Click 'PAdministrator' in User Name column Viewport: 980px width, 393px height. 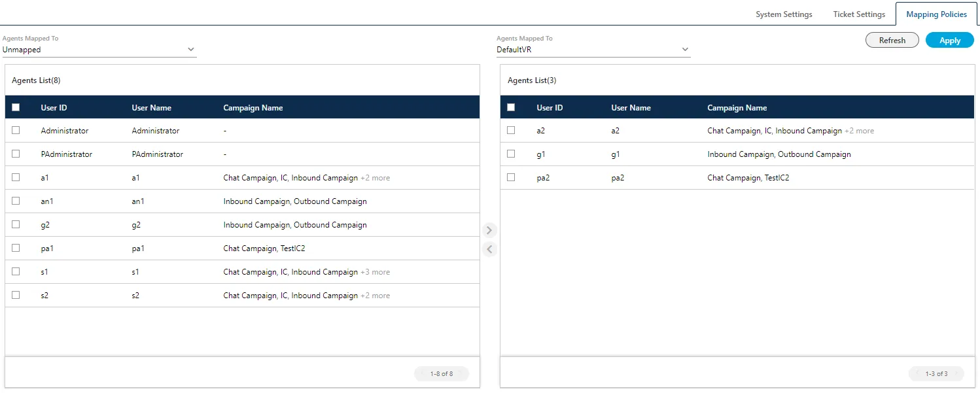point(158,154)
